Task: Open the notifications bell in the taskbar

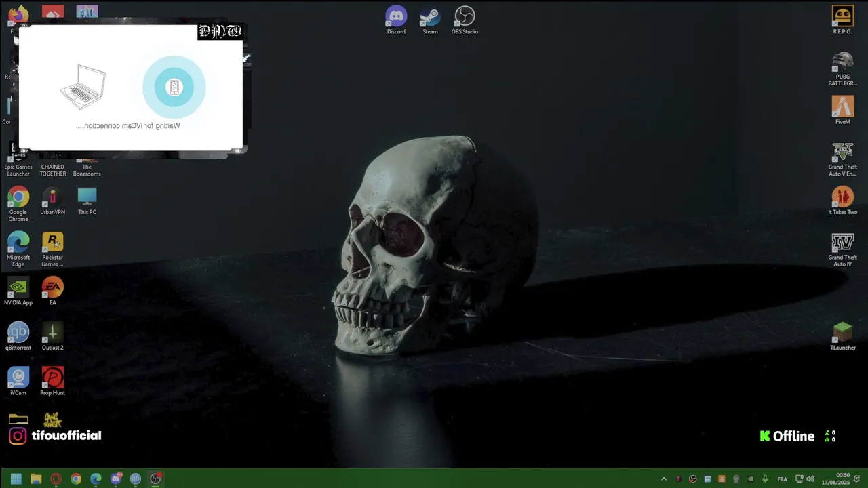Action: pos(858,479)
